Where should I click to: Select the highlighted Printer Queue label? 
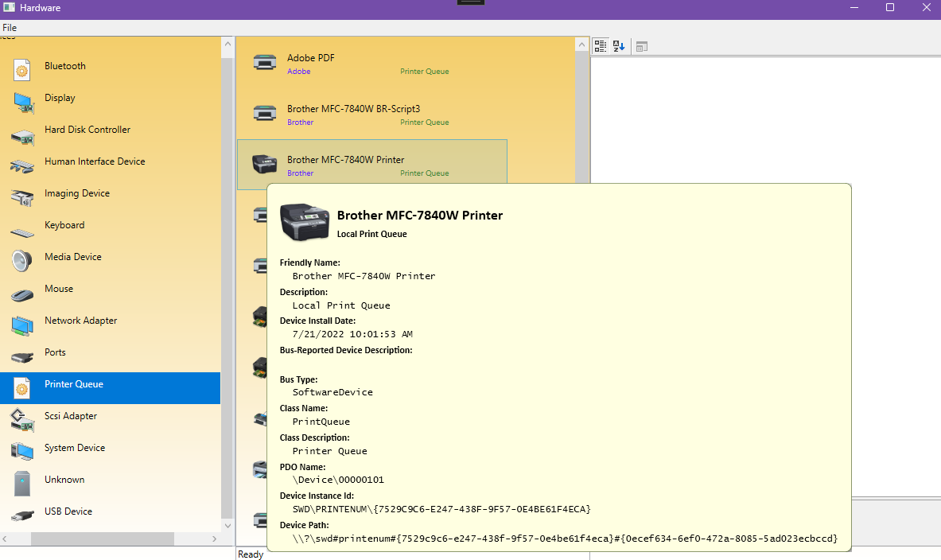click(74, 384)
